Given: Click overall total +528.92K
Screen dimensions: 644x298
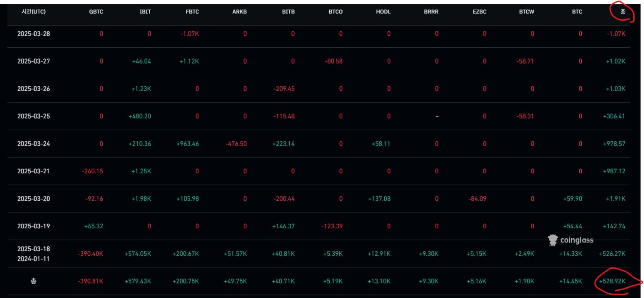Looking at the screenshot, I should click(612, 282).
